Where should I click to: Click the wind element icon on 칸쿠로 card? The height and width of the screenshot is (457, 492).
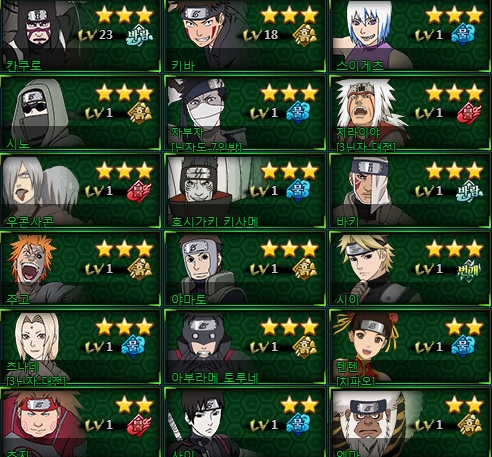[x=139, y=35]
